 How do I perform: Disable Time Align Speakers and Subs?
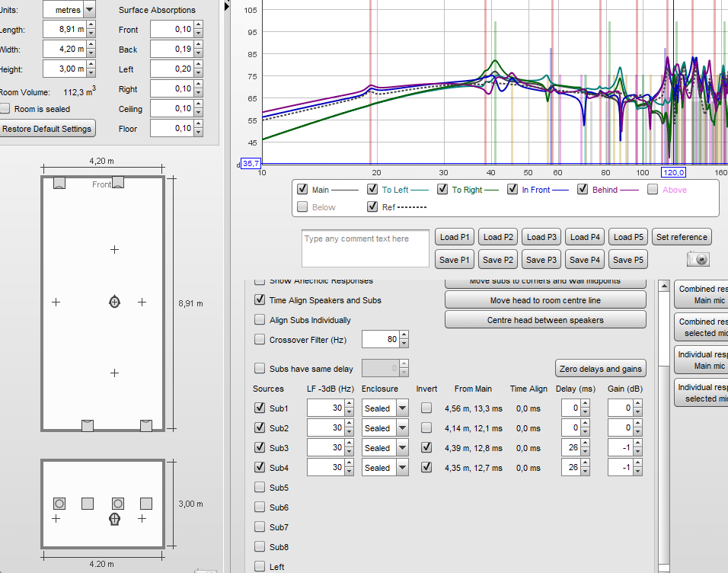(x=260, y=299)
